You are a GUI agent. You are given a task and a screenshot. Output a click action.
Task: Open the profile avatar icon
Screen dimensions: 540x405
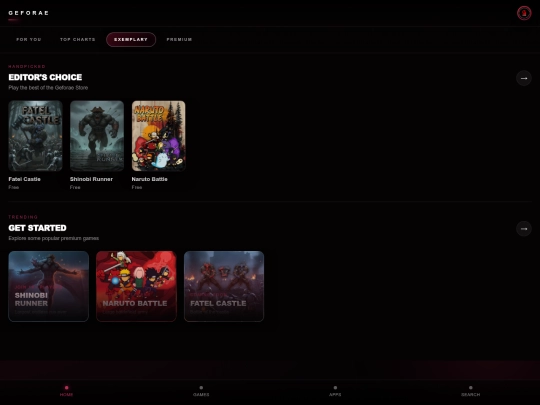(x=524, y=13)
